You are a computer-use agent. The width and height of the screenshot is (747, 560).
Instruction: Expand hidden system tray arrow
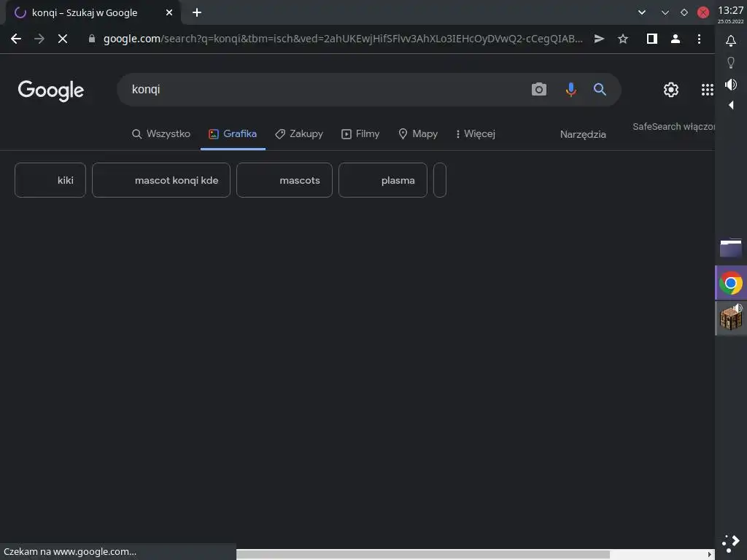[x=731, y=105]
